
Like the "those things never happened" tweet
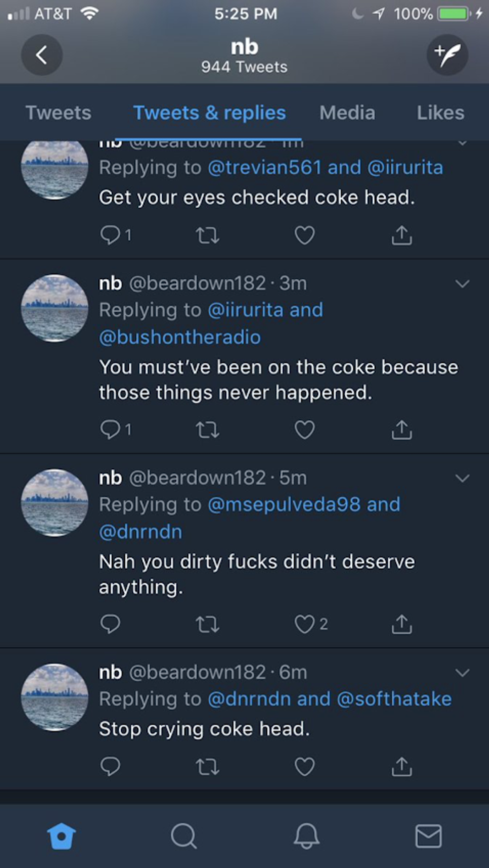[304, 430]
